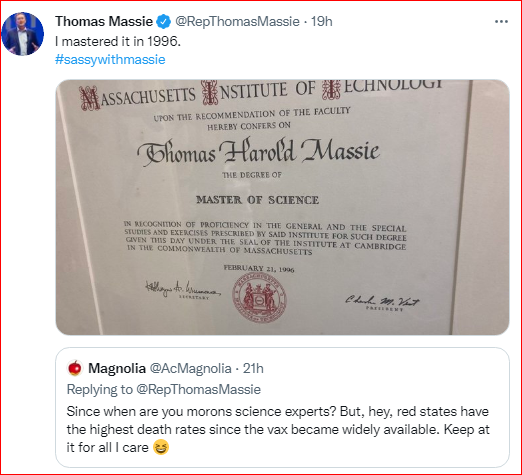522x475 pixels.
Task: Click the red MIT seal on diploma
Action: coord(259,297)
